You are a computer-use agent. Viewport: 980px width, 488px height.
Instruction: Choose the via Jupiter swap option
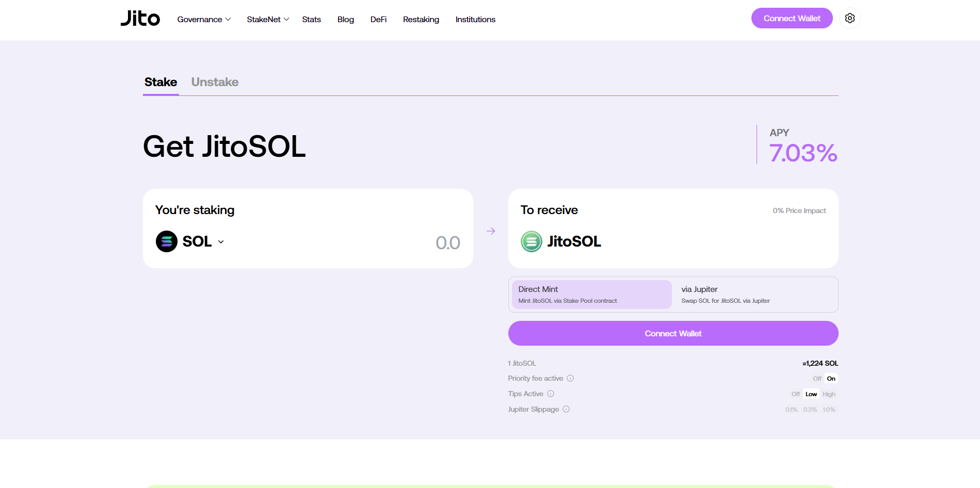tap(754, 295)
